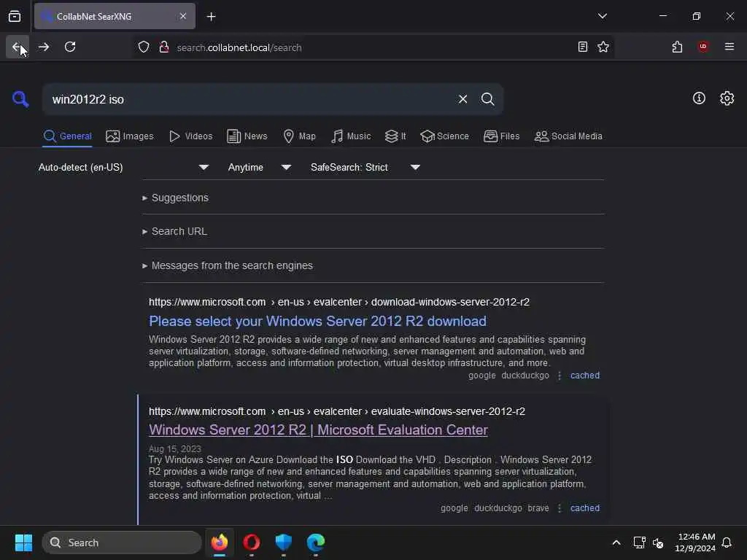The height and width of the screenshot is (560, 747).
Task: Open the network status tray icon
Action: 639,542
